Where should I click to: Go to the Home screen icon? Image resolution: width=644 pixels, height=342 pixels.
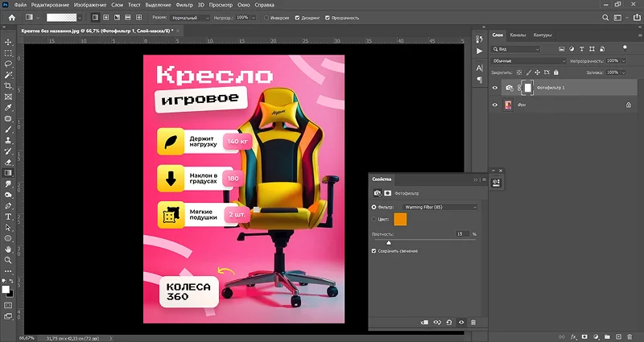[12, 18]
